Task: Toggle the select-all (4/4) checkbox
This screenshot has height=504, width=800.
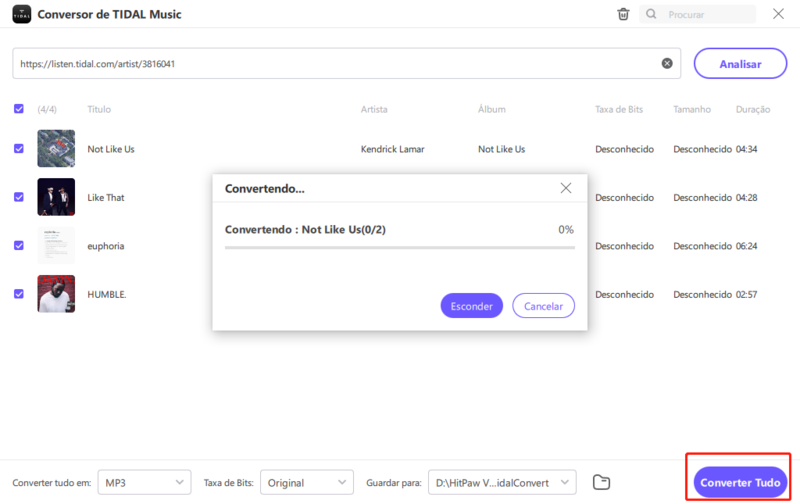Action: (x=19, y=109)
